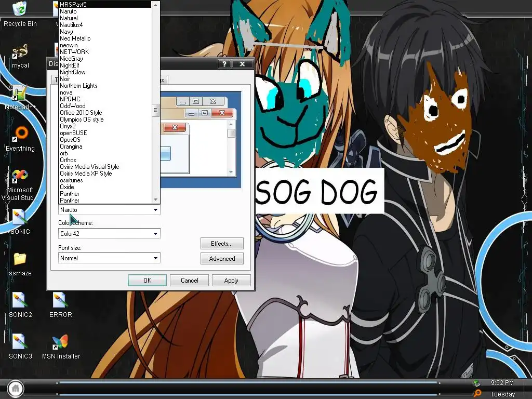Select Osiris Media Visual Style
Image resolution: width=532 pixels, height=399 pixels.
[x=105, y=167]
